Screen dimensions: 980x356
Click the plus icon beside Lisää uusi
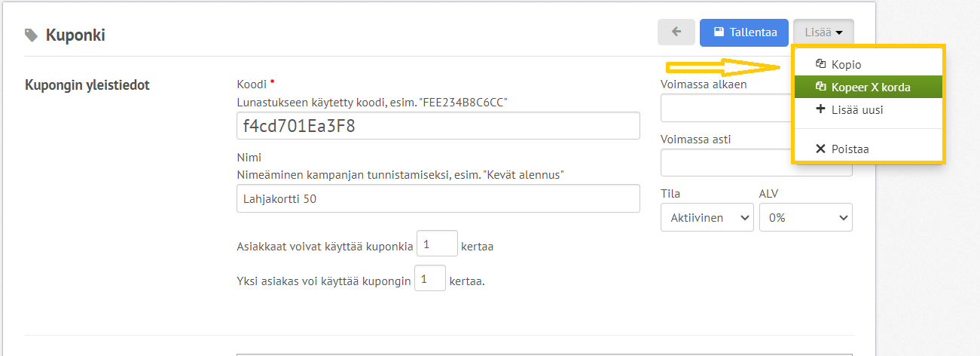(821, 109)
